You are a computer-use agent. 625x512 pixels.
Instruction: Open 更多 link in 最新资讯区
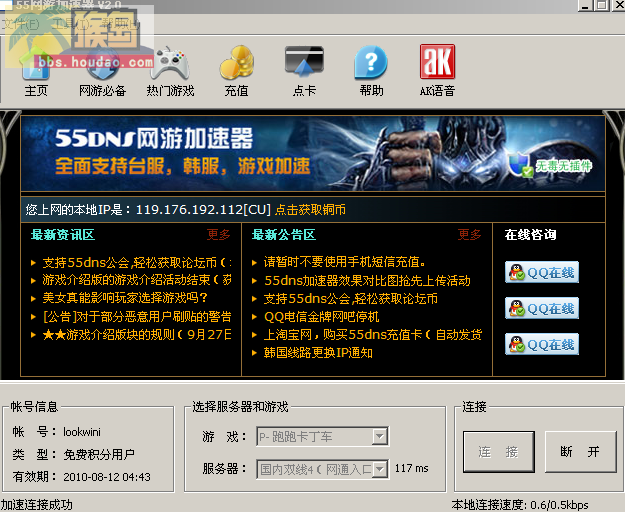coord(218,235)
